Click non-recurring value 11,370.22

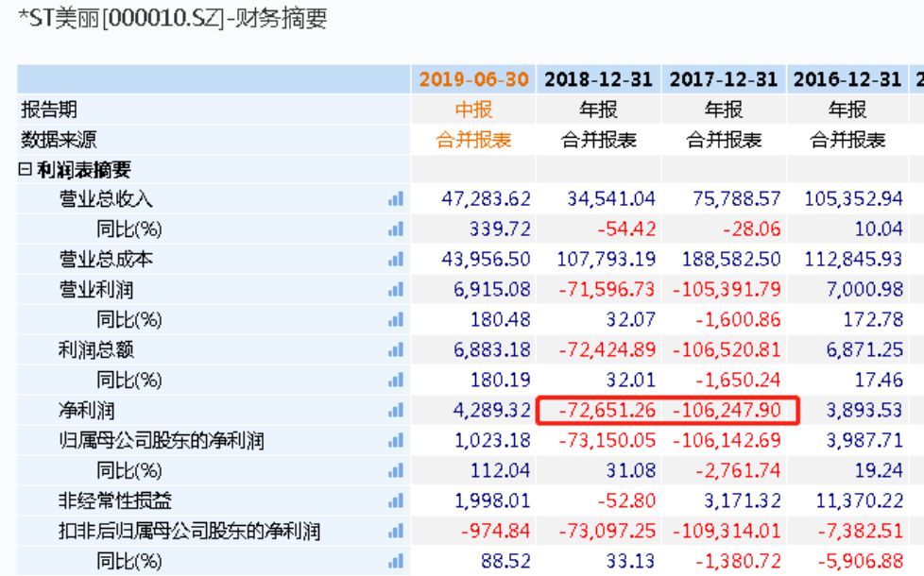859,501
